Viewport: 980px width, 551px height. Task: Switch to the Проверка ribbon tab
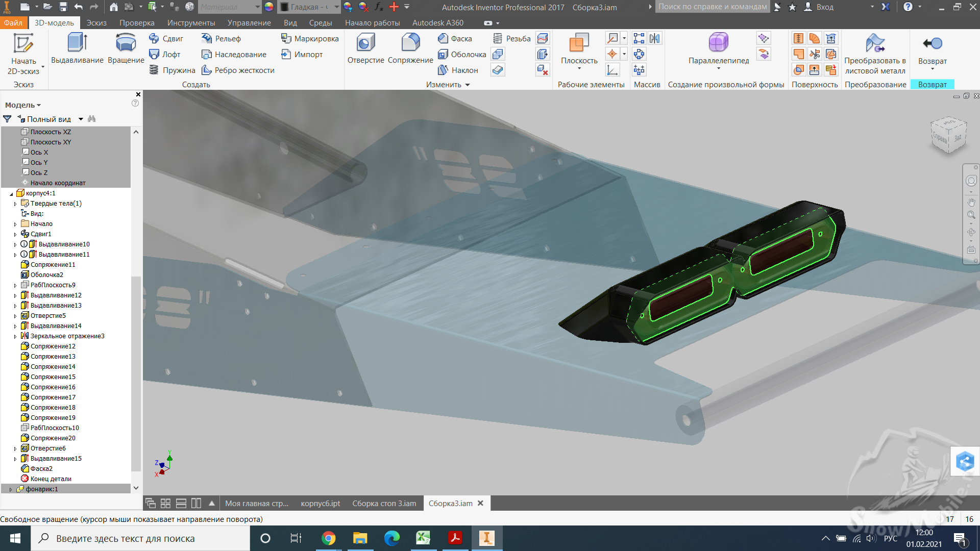click(x=137, y=22)
